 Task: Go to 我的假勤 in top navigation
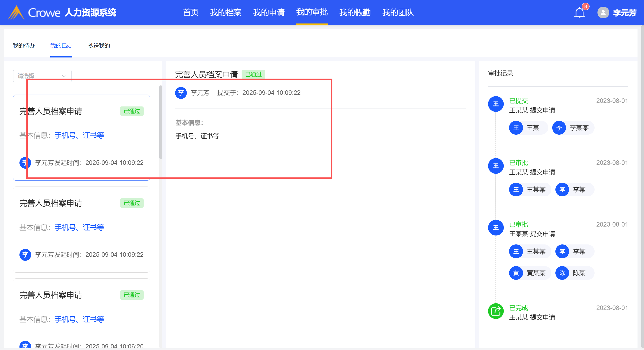point(355,13)
